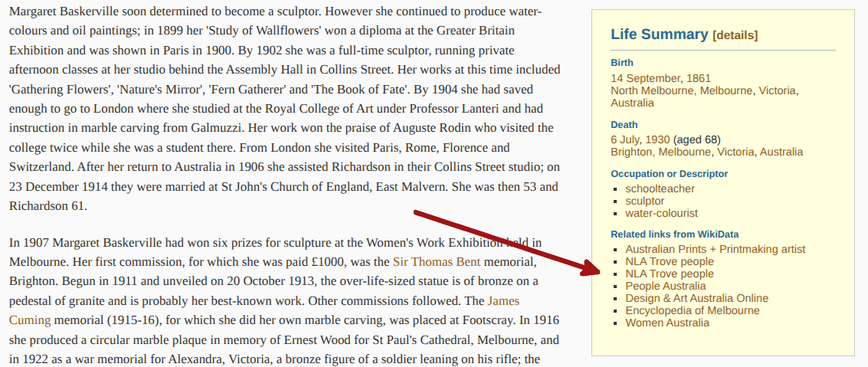Screen dimensions: 868x367
Task: Click the 6 July death date link
Action: 627,139
